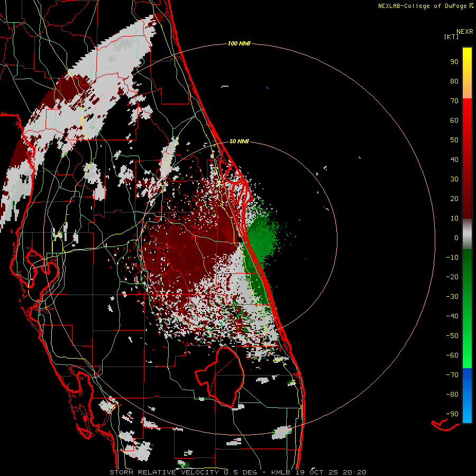Click the 80 value on the velocity scale
Viewport: 476px width, 476px height.
point(454,81)
